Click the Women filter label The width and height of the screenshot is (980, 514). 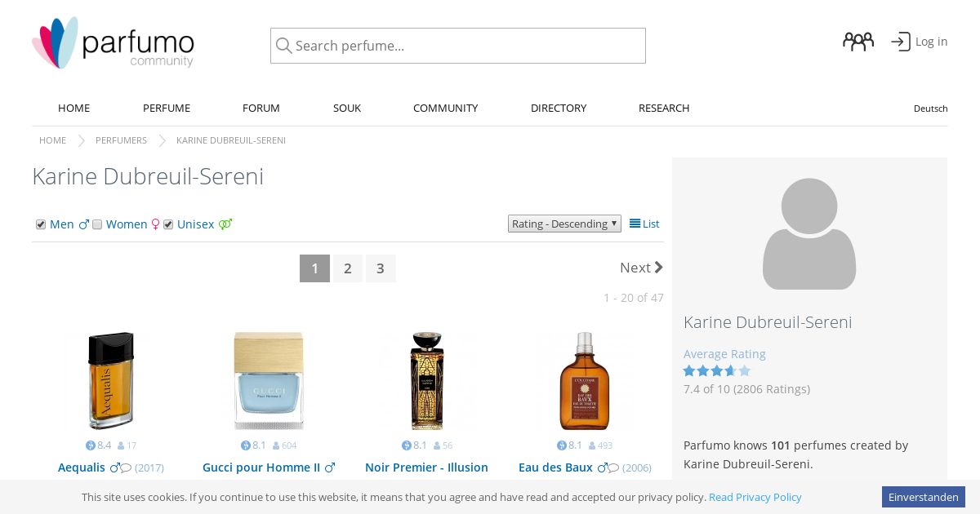click(127, 224)
